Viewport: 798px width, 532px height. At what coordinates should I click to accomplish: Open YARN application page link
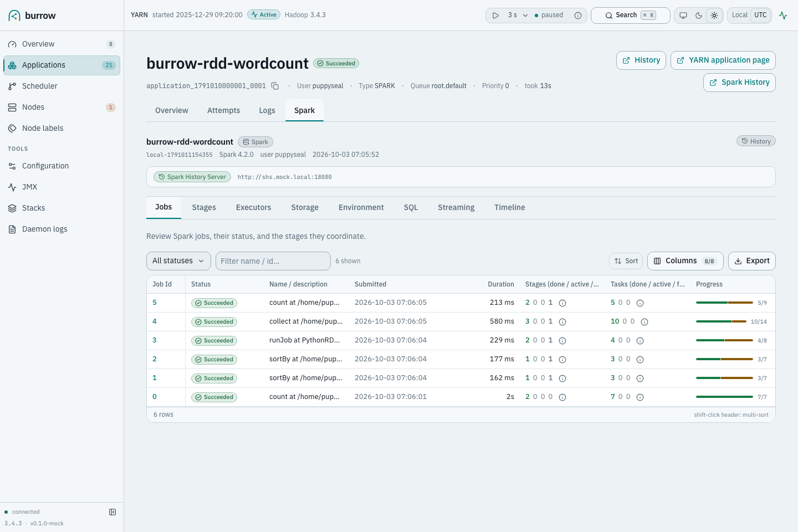pos(723,60)
